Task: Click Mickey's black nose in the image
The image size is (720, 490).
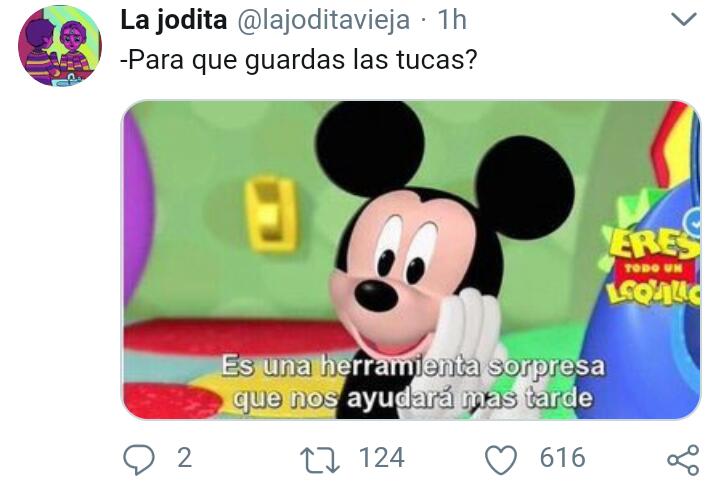Action: [376, 295]
